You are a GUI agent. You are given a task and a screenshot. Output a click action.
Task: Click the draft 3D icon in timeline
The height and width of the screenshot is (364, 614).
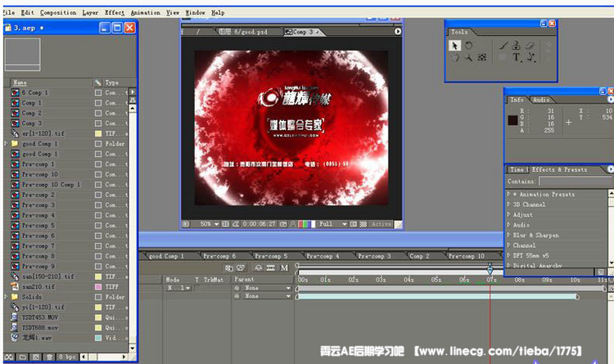pyautogui.click(x=241, y=267)
